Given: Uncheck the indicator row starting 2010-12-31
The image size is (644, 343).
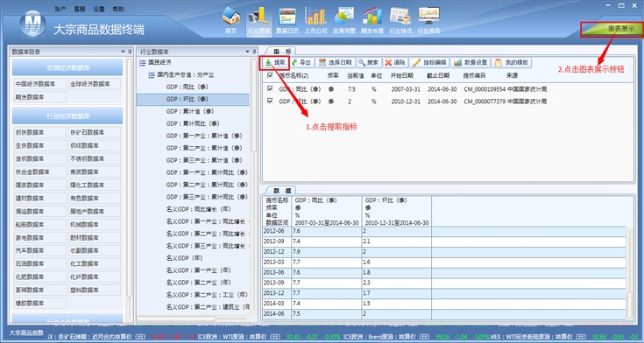Looking at the screenshot, I should click(270, 101).
